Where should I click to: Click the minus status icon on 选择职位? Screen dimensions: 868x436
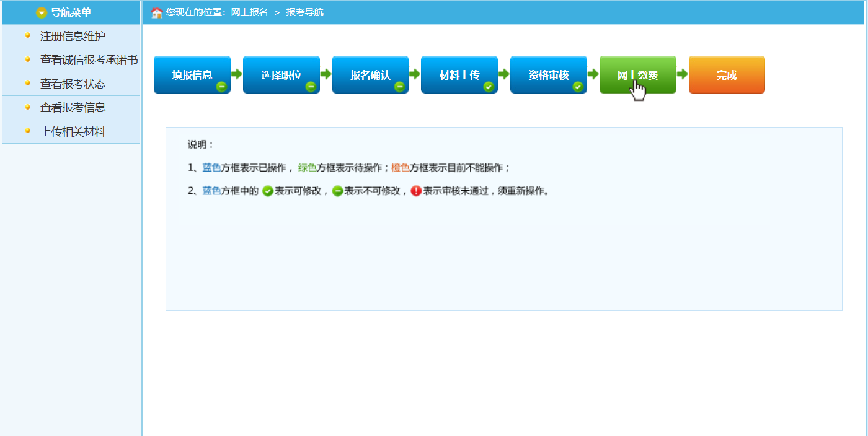point(311,87)
